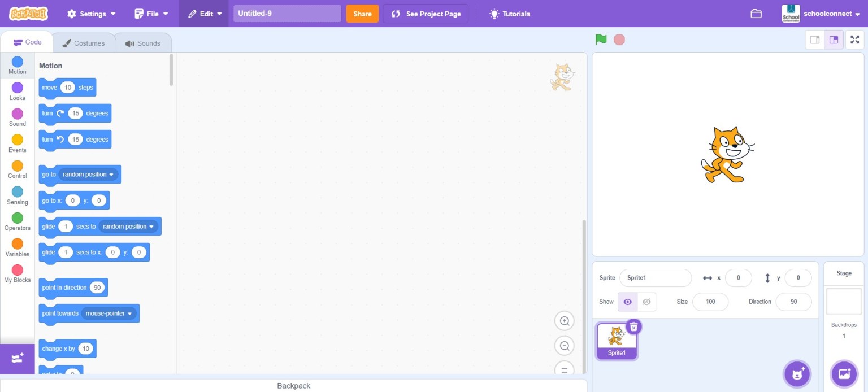868x392 pixels.
Task: Show the sprite with the eye icon
Action: pos(627,302)
